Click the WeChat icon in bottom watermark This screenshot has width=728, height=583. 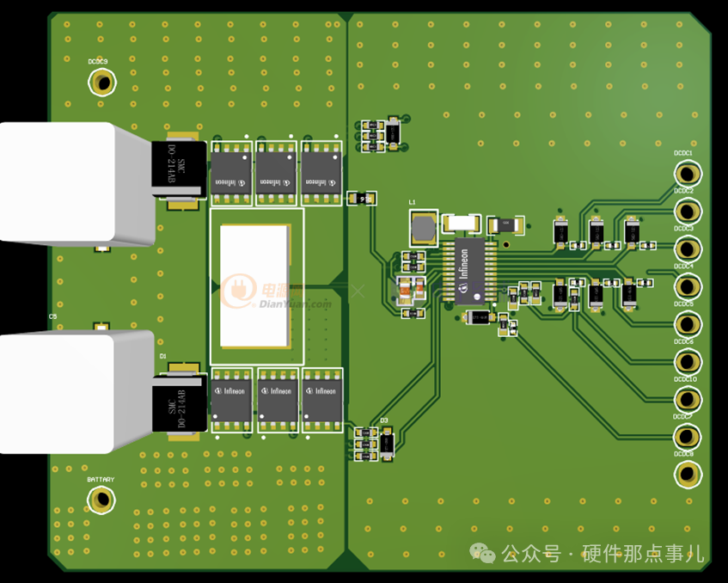[x=481, y=554]
